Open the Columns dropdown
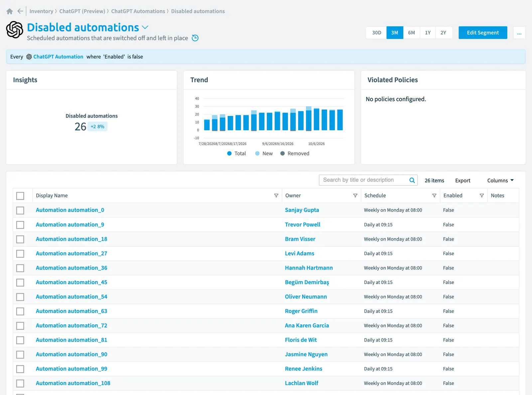 click(x=500, y=180)
